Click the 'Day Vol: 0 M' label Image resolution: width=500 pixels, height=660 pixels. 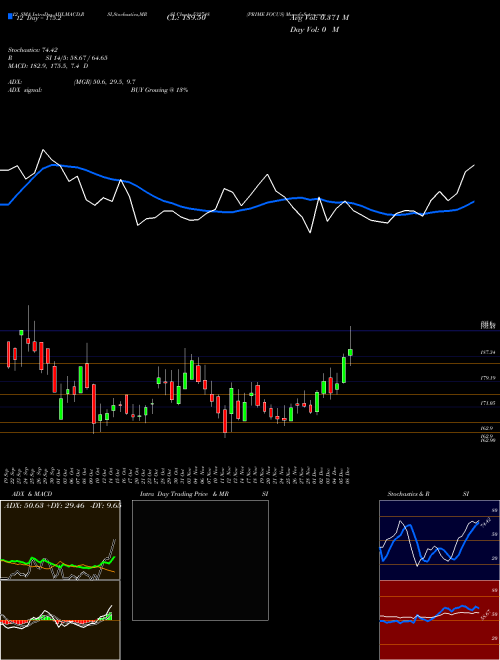pyautogui.click(x=314, y=30)
